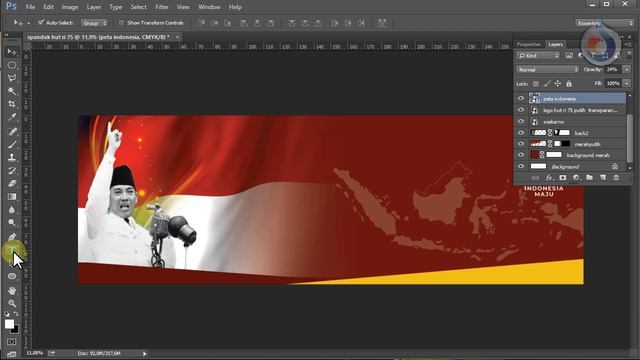This screenshot has height=360, width=640.
Task: Select the Healing Brush tool
Action: point(12,131)
